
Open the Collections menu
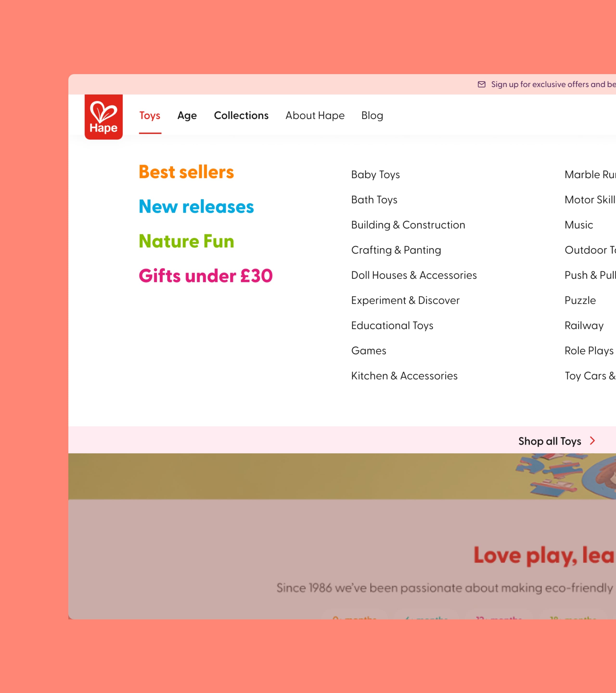click(x=241, y=115)
